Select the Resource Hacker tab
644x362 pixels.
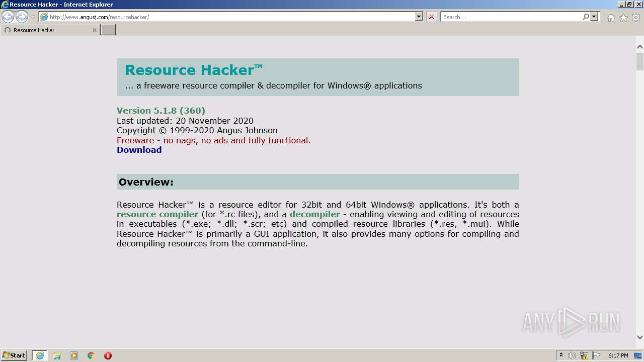pos(50,30)
